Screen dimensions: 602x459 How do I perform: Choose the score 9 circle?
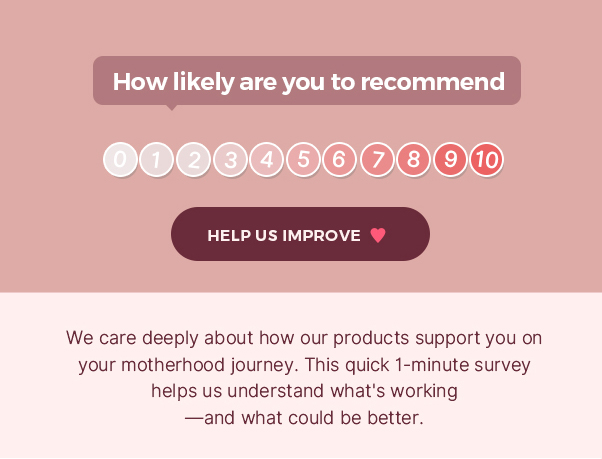(x=450, y=159)
